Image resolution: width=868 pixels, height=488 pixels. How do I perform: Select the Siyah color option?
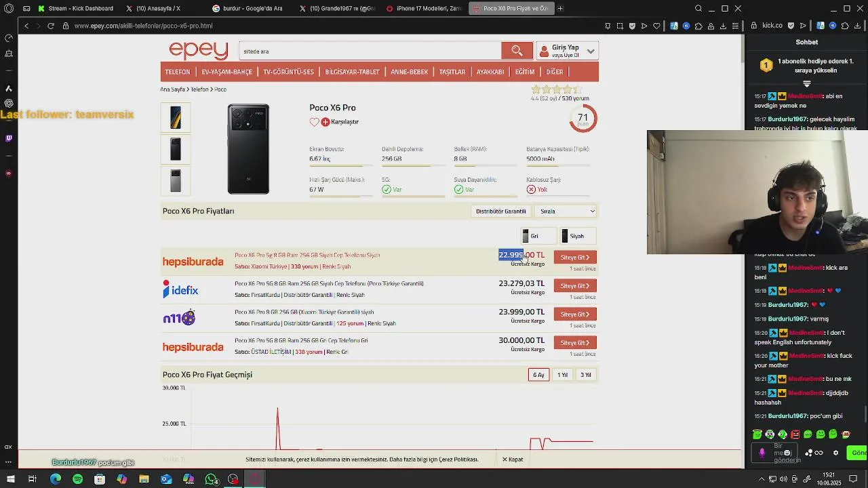click(x=576, y=236)
